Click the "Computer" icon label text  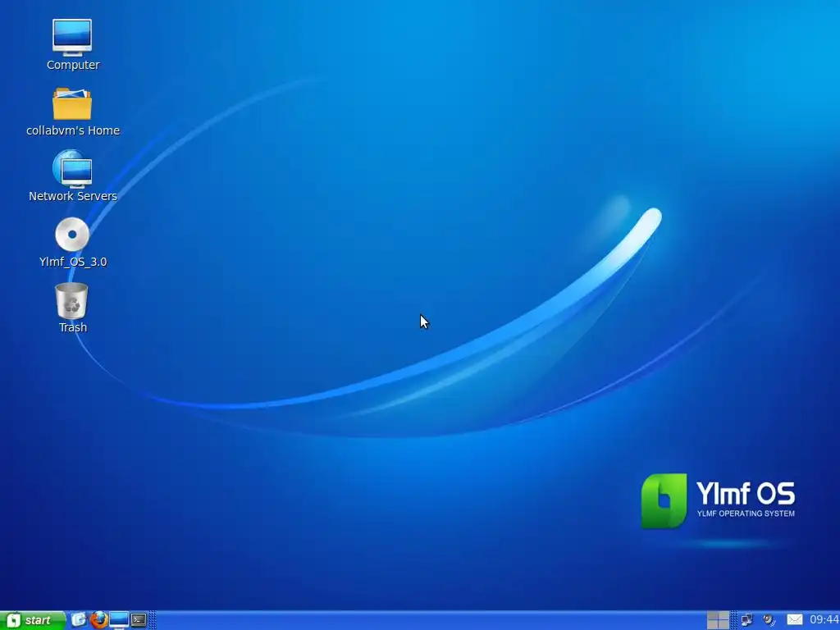pos(73,65)
